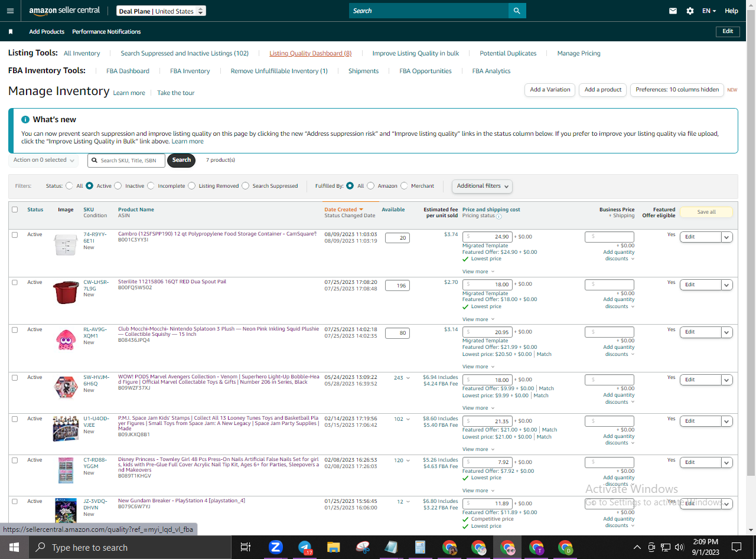
Task: Open Preferences: 10 columns hidden
Action: pyautogui.click(x=677, y=90)
